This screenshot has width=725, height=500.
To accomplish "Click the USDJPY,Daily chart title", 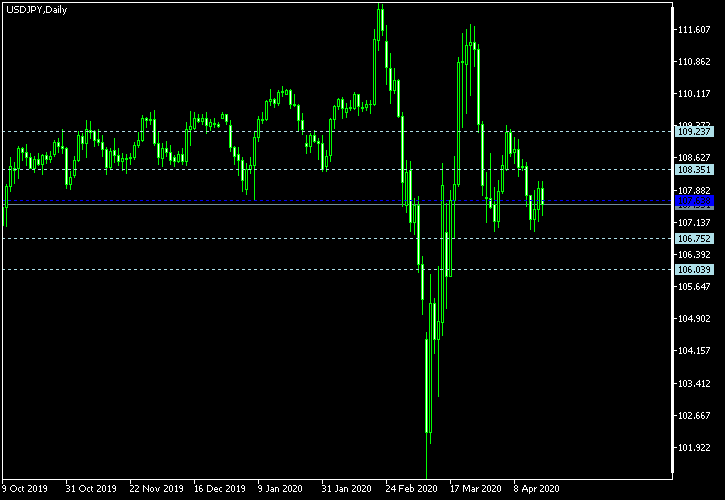I will 37,10.
